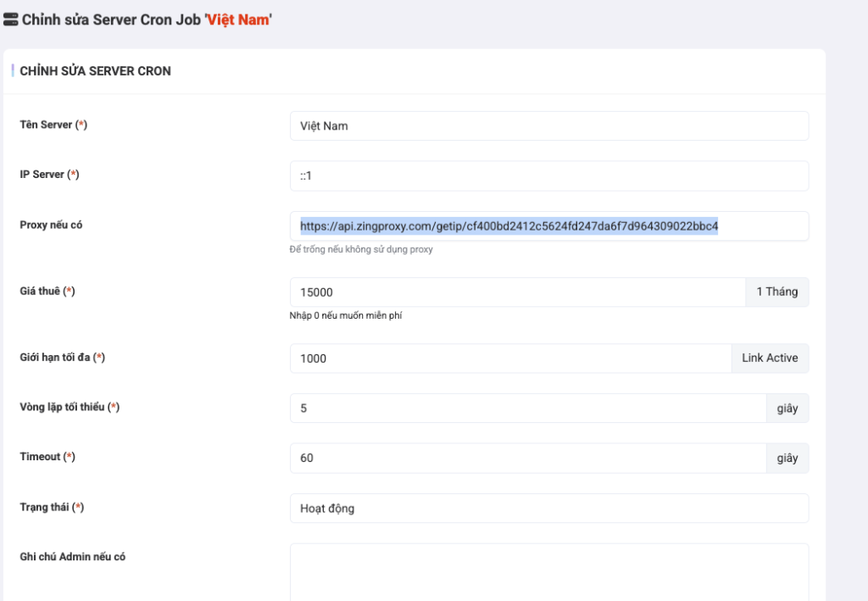Click the server icon beside the page title
Image resolution: width=868 pixels, height=601 pixels.
pos(11,19)
